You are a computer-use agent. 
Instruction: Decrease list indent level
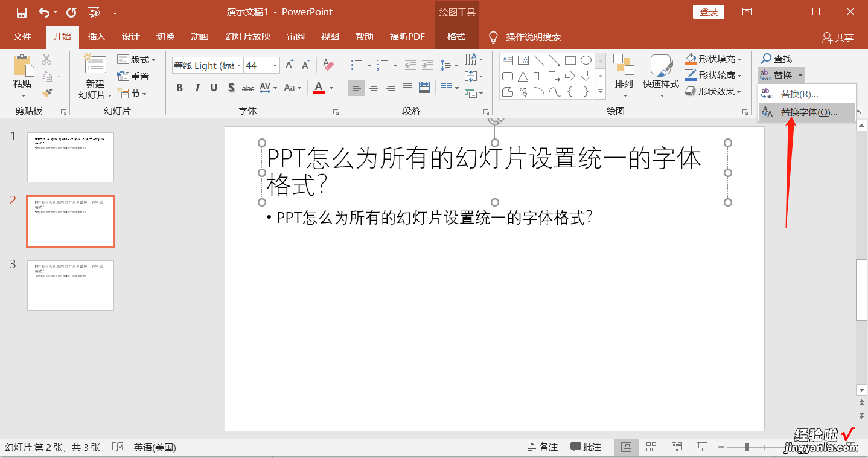pyautogui.click(x=410, y=65)
